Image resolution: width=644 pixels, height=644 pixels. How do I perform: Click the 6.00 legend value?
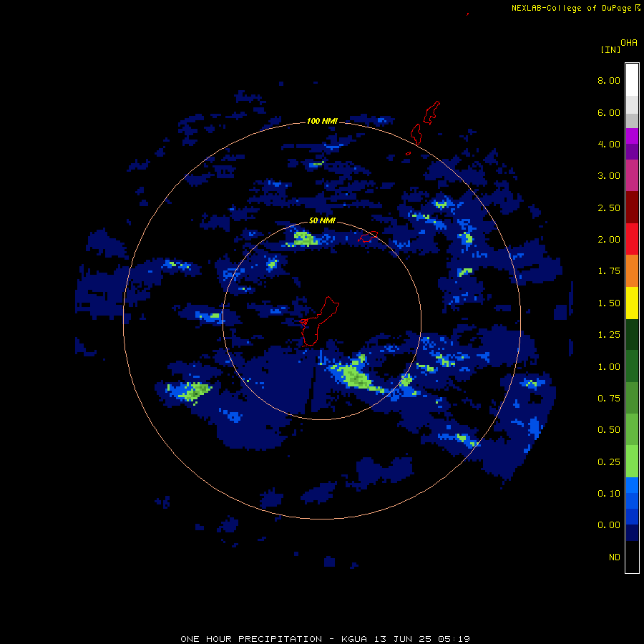point(609,112)
